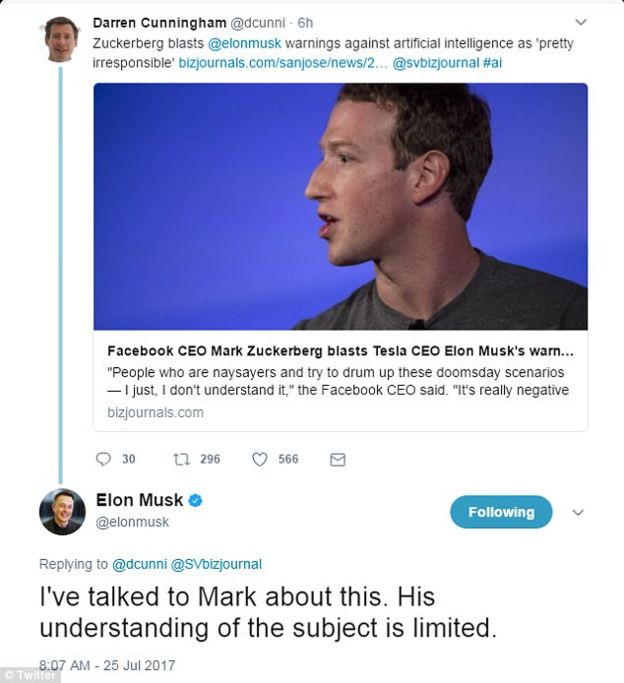Open the bizjournals.com/sanjose news link
The height and width of the screenshot is (683, 624).
(x=283, y=63)
